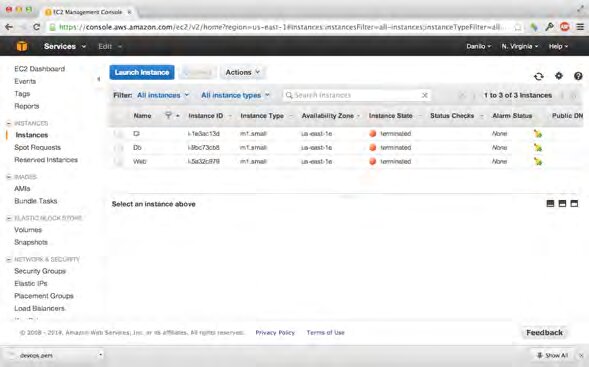589x367 pixels.
Task: Click alarm icon for Web instance
Action: click(x=538, y=162)
